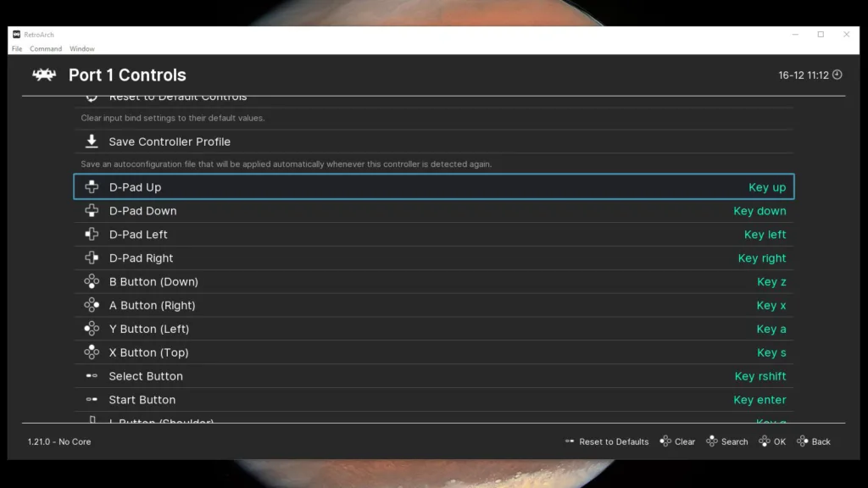The height and width of the screenshot is (488, 868).
Task: Open the File menu
Action: tap(16, 48)
